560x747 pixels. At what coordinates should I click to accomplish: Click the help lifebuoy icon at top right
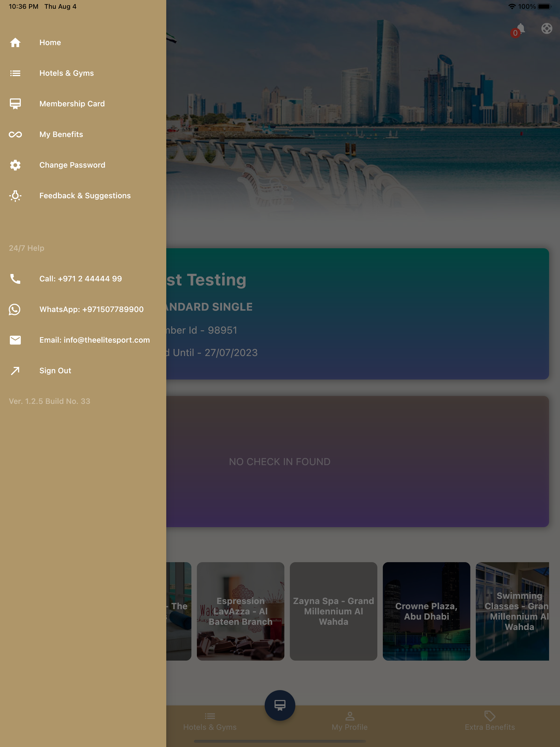pyautogui.click(x=547, y=28)
